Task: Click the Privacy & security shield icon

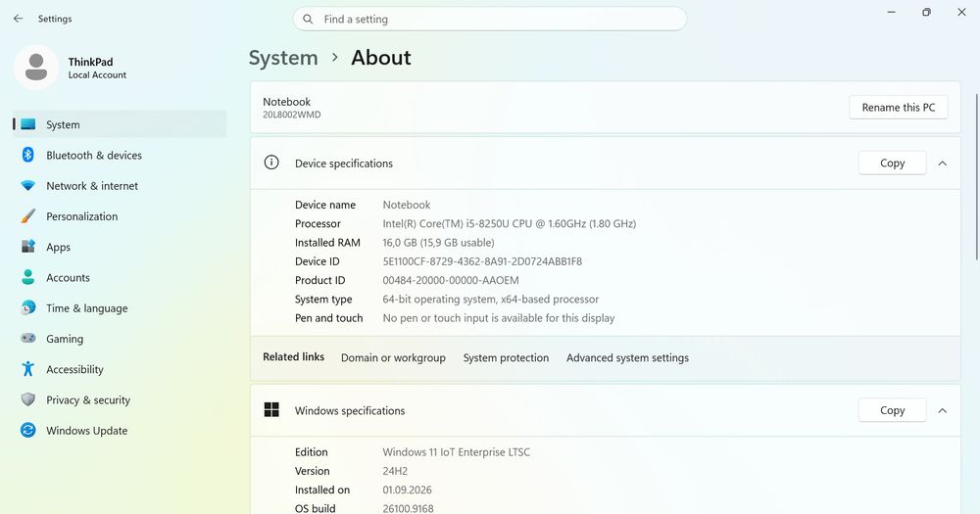Action: click(28, 399)
